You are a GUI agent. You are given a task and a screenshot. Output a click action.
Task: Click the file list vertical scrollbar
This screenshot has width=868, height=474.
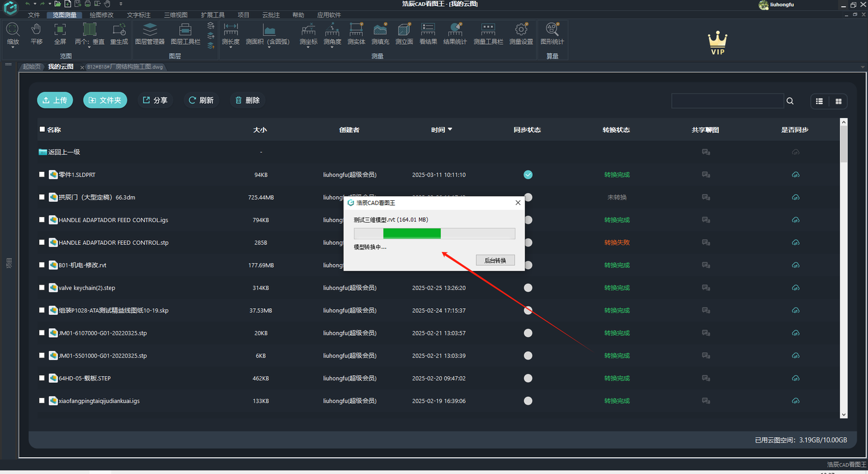coord(843,268)
